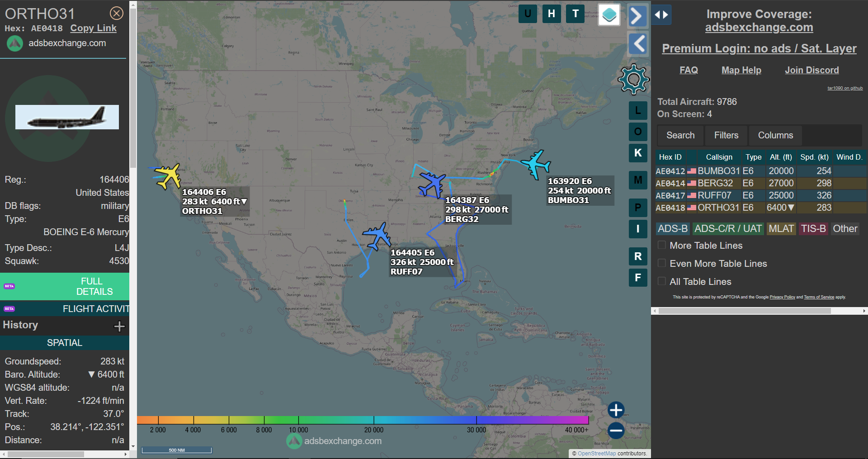Sort table by Hex ID column
The image size is (868, 459).
click(x=670, y=157)
